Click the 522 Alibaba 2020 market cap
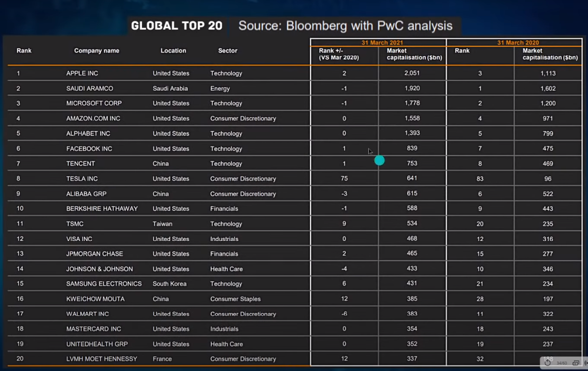This screenshot has height=371, width=588. point(548,194)
